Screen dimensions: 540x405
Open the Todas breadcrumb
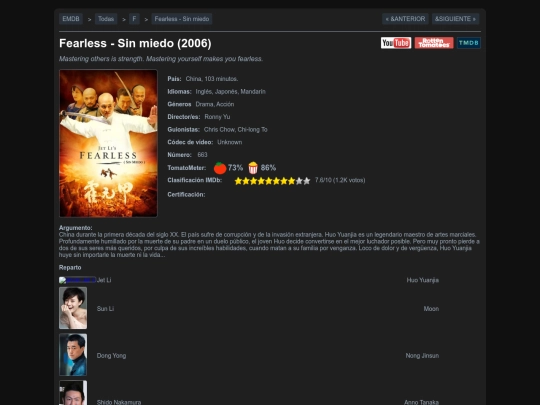click(106, 19)
